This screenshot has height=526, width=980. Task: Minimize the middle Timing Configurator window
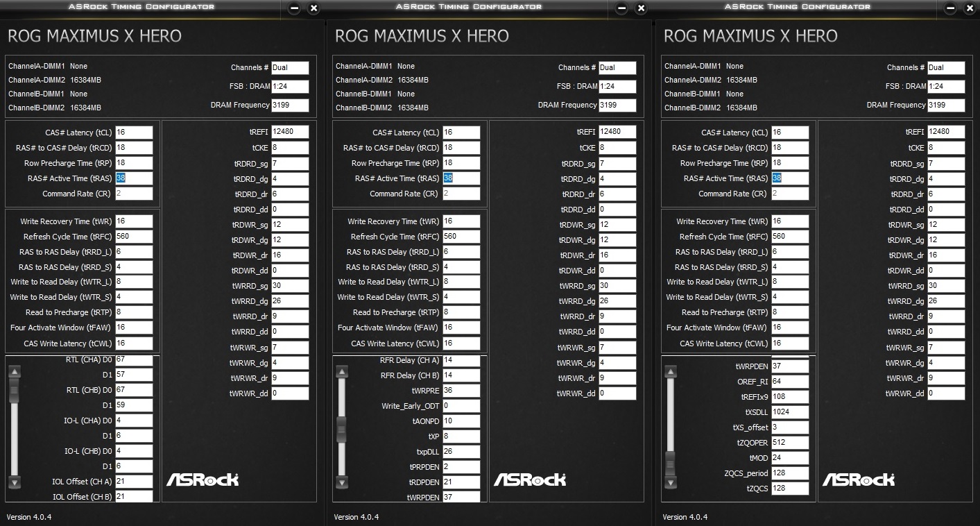click(621, 8)
